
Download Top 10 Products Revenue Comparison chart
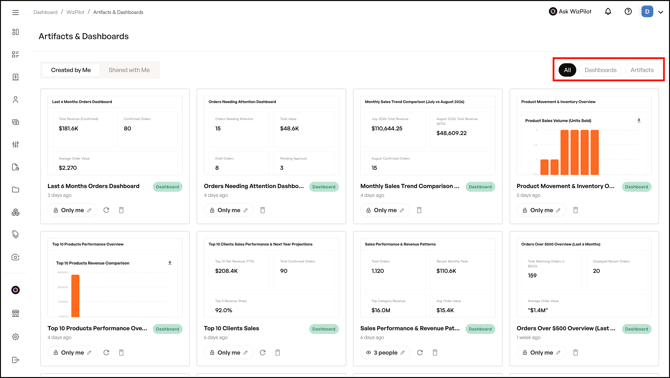(x=170, y=263)
